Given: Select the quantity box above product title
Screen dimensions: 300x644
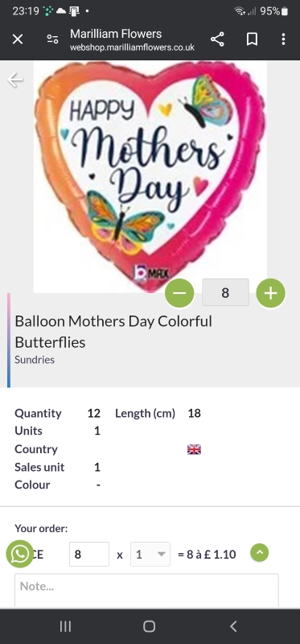Looking at the screenshot, I should [x=225, y=292].
